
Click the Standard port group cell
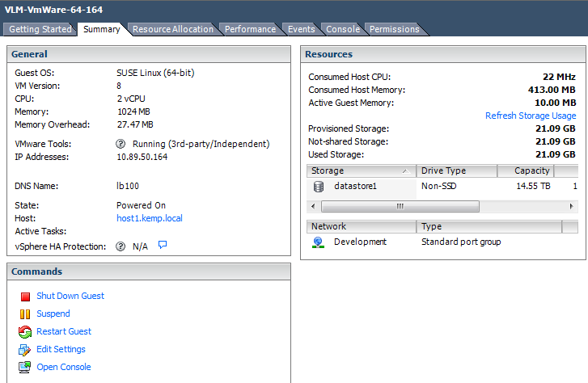461,242
